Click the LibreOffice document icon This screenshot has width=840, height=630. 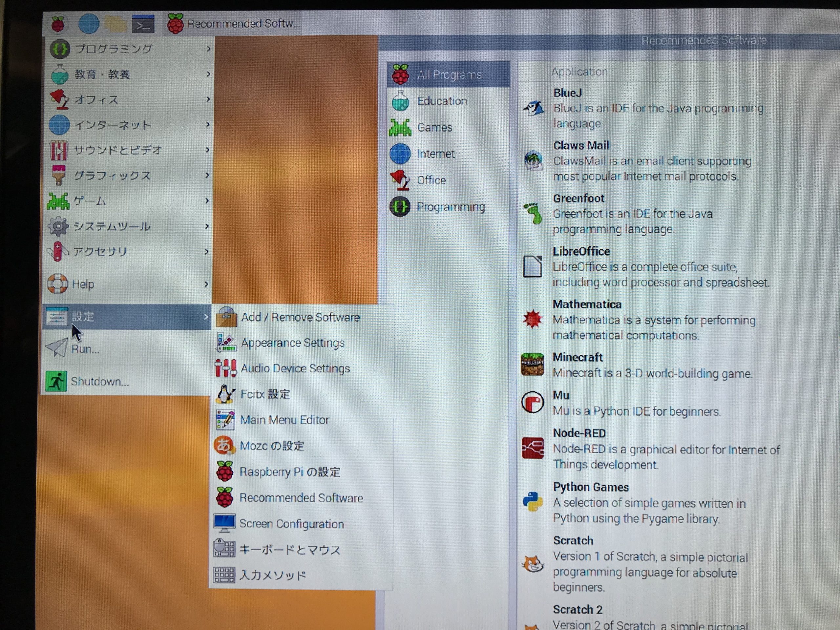point(533,266)
